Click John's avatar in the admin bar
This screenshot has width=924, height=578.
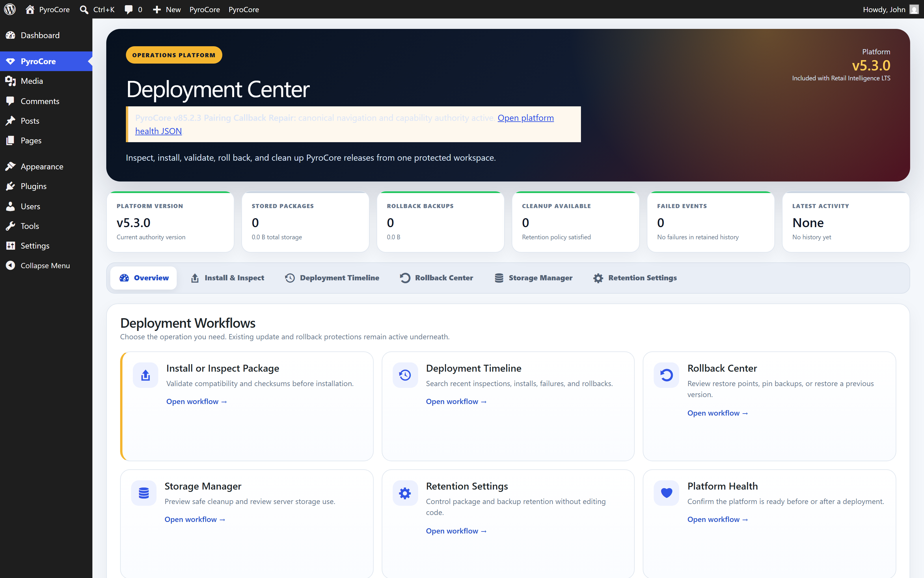[x=914, y=9]
